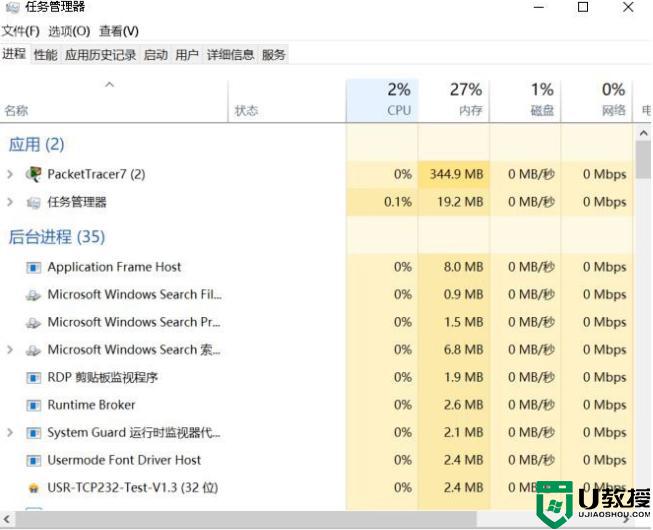This screenshot has height=530, width=653.
Task: Click the horizontal scrollbar left arrow
Action: click(x=7, y=520)
